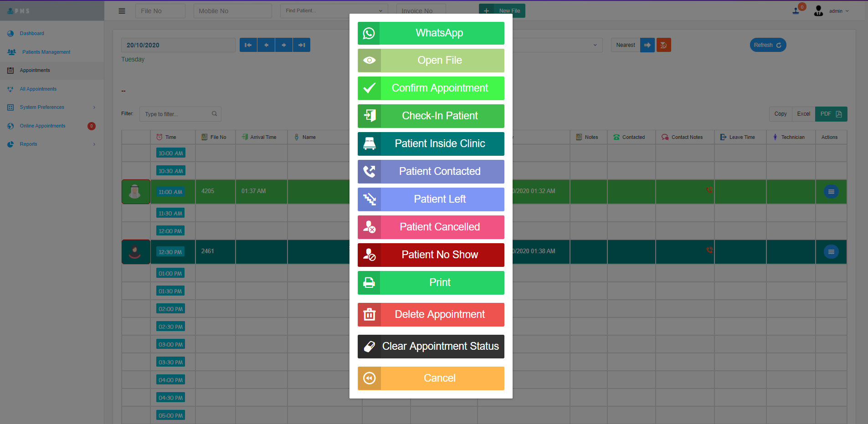Viewport: 868px width, 424px height.
Task: Mark Patient Inside Clinic
Action: pyautogui.click(x=431, y=144)
